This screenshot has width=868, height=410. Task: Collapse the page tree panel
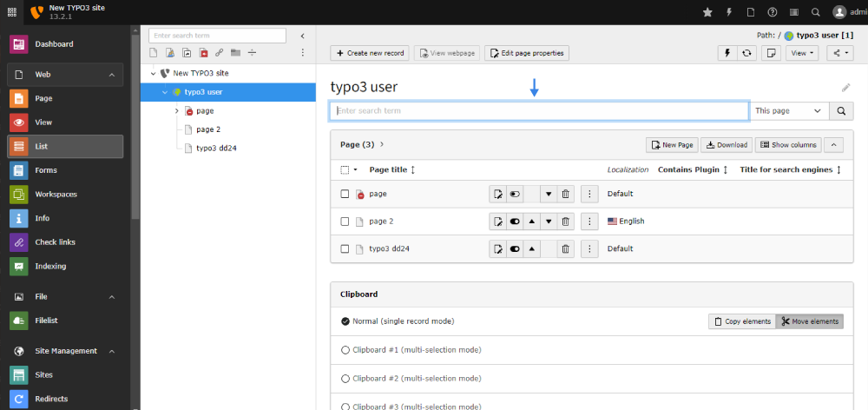(x=302, y=36)
